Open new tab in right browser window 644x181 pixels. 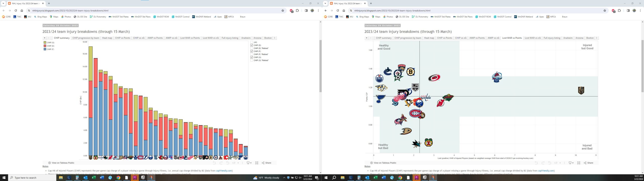371,4
